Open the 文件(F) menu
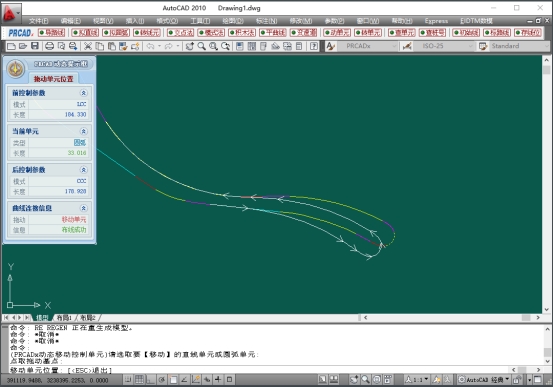553x387 pixels. coord(38,21)
